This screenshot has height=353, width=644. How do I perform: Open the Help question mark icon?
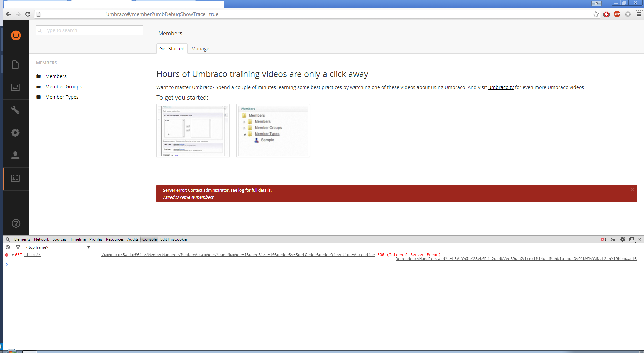(x=16, y=223)
